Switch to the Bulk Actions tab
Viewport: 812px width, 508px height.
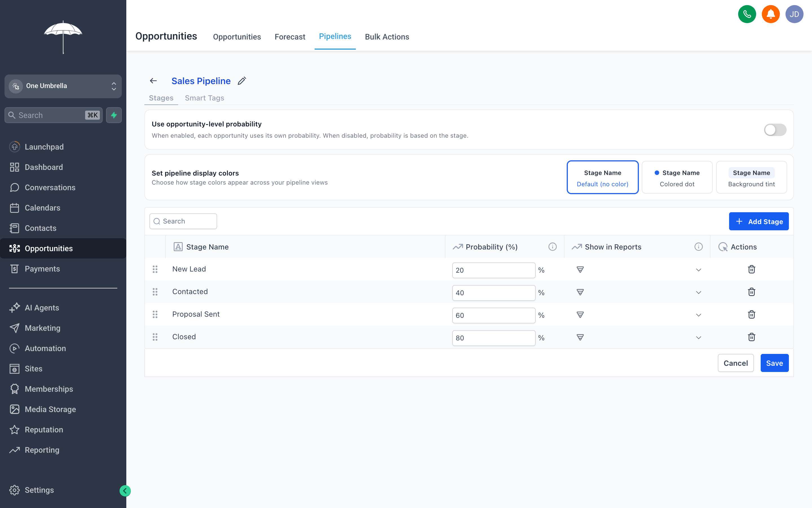(387, 37)
